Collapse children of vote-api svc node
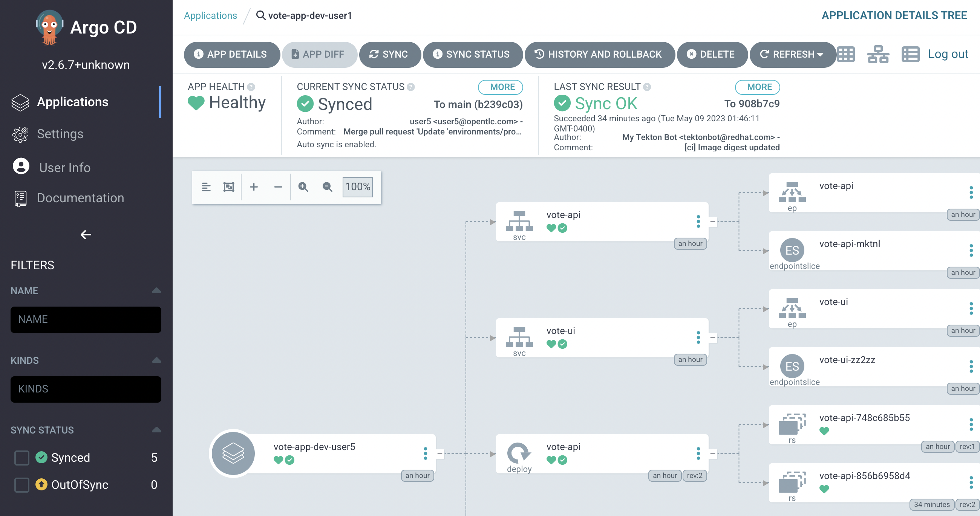Screen dimensions: 980x516 click(x=712, y=222)
